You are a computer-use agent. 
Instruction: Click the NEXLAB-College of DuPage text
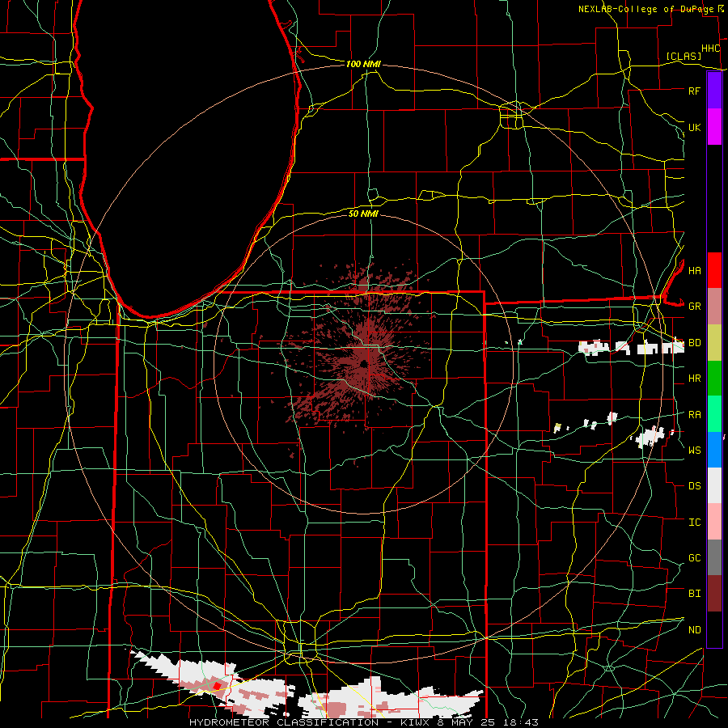click(645, 9)
